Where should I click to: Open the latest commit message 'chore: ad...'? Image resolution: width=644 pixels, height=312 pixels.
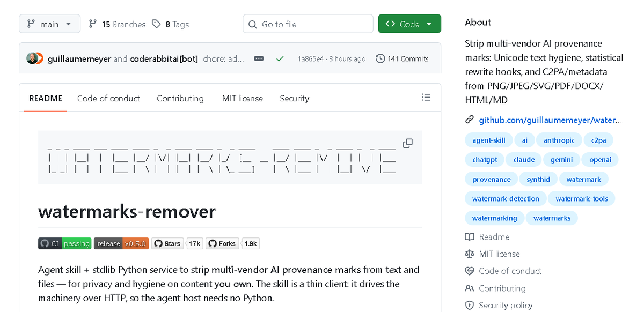coord(223,59)
